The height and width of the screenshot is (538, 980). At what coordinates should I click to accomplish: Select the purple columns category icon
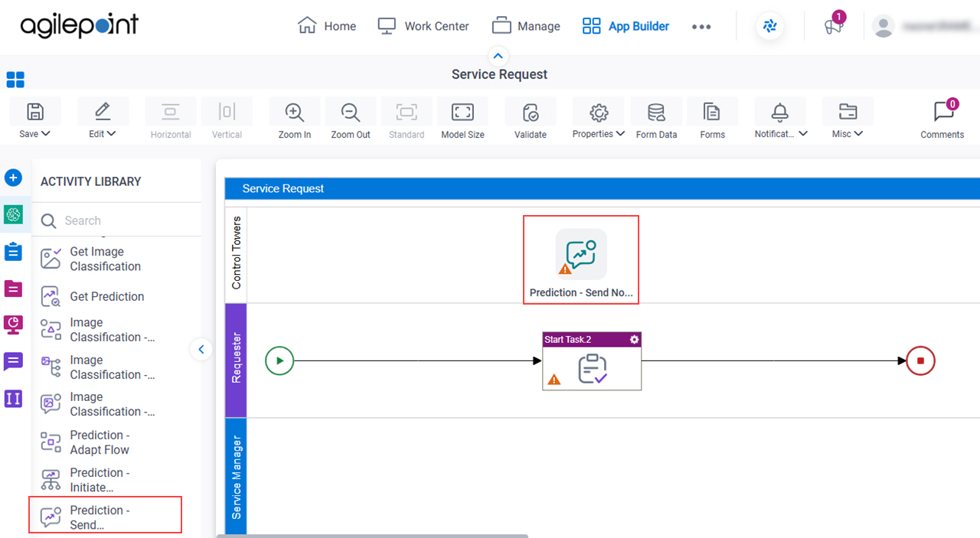pos(13,399)
